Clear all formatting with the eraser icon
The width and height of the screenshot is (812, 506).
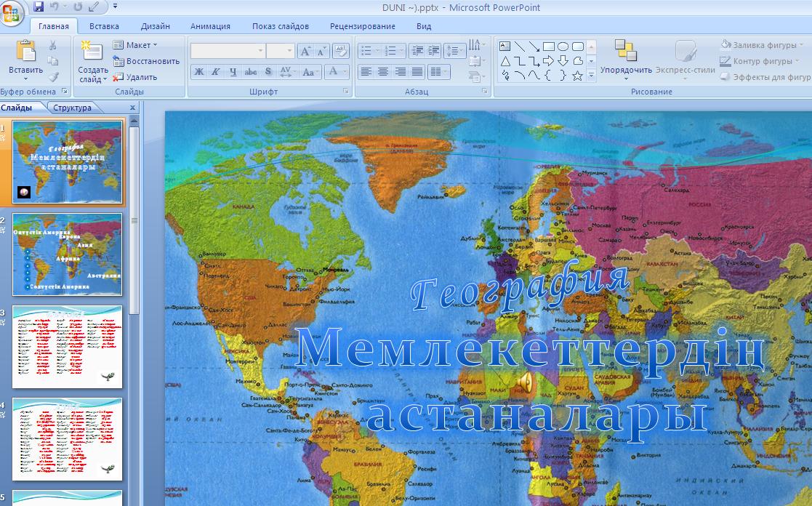pos(341,51)
